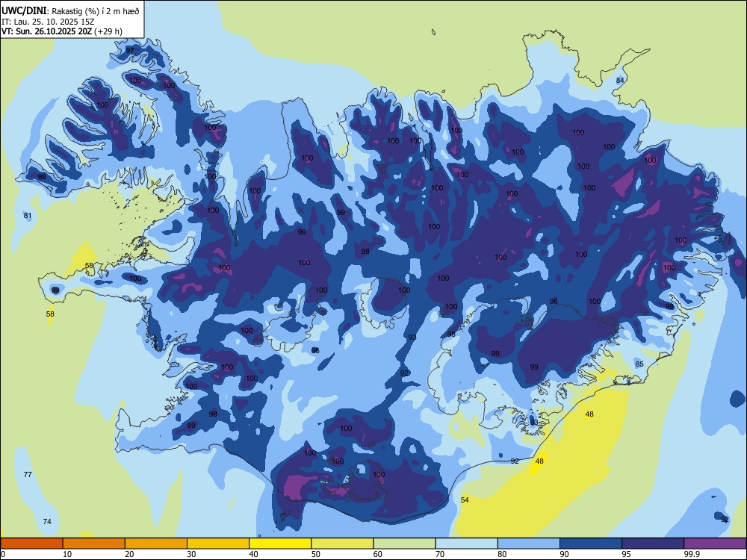Click the legend label 40
Viewport: 747px width, 560px height.
[x=253, y=554]
